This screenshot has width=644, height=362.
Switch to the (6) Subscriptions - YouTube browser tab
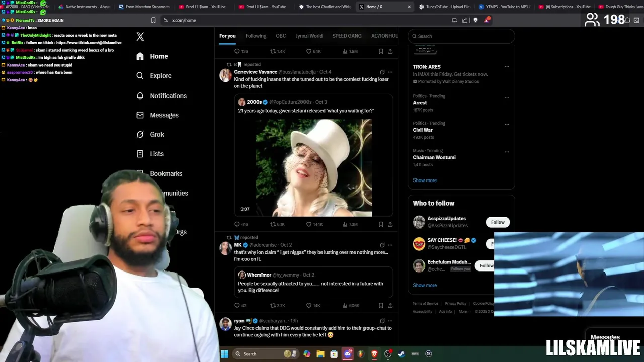(565, 7)
